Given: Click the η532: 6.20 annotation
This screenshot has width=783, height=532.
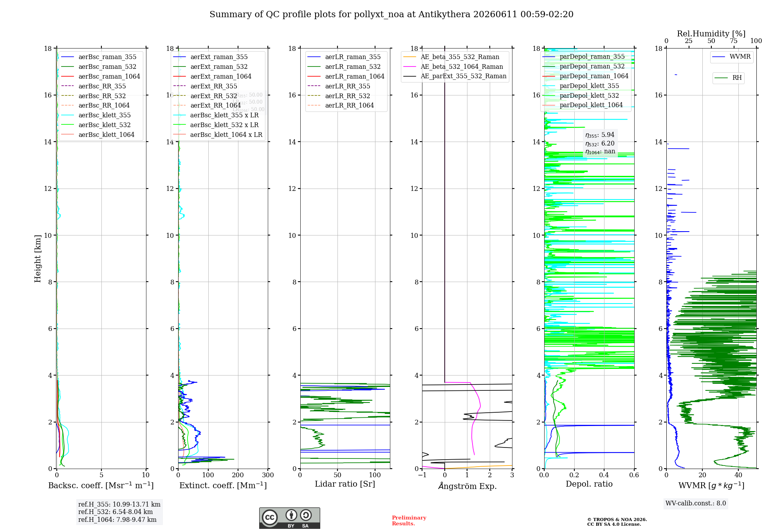Looking at the screenshot, I should coord(600,144).
